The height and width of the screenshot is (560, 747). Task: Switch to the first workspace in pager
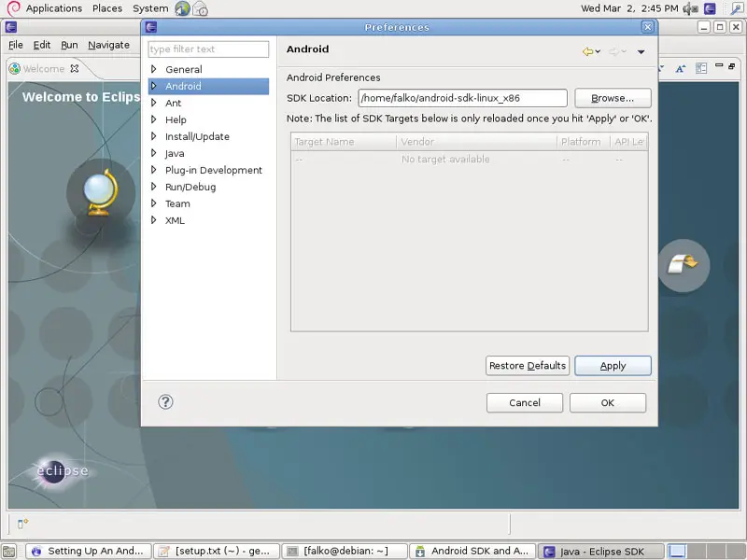click(x=677, y=551)
